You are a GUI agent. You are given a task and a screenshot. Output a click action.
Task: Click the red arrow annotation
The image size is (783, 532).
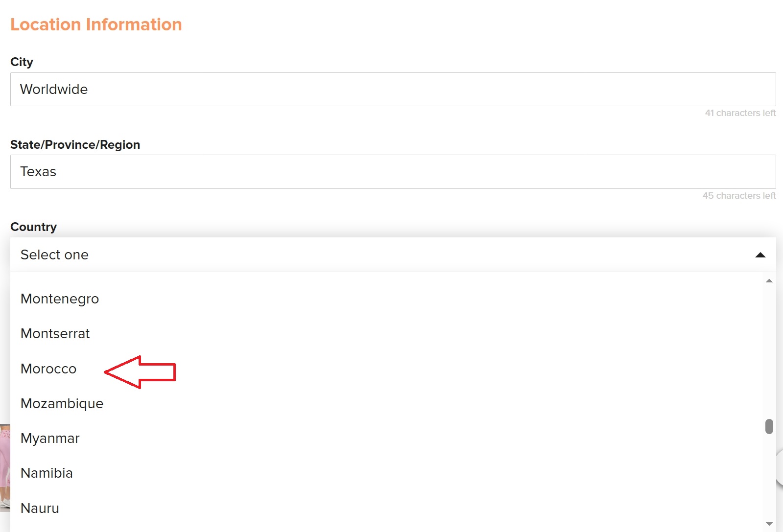point(140,372)
